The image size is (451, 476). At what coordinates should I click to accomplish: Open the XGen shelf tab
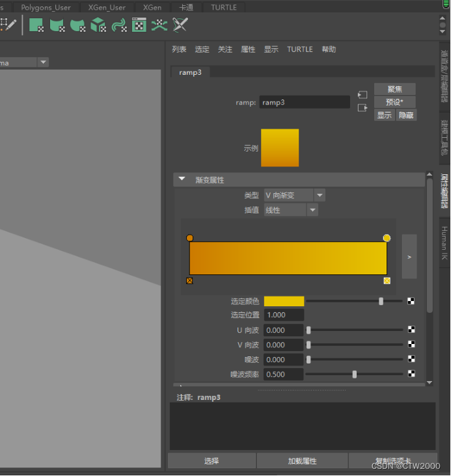click(152, 7)
